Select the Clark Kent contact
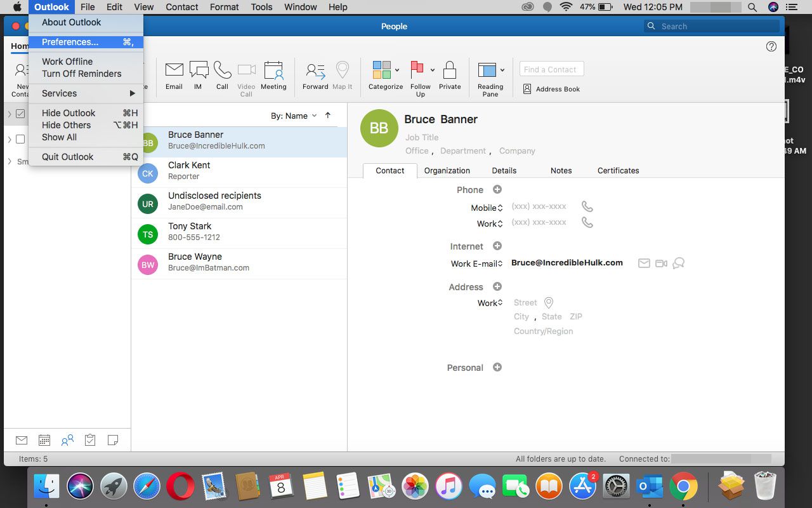This screenshot has width=812, height=508. tap(239, 173)
